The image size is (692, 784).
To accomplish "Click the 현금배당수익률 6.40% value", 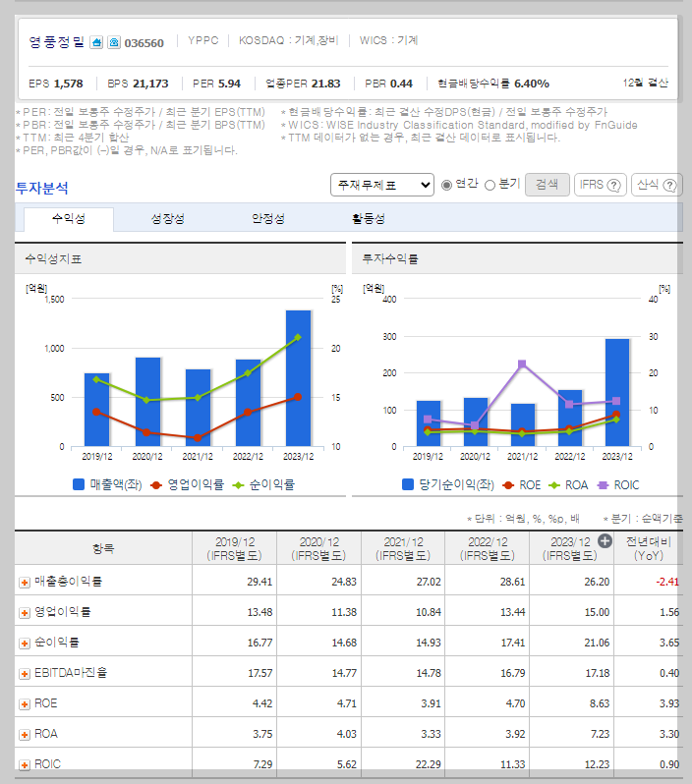I will click(532, 84).
